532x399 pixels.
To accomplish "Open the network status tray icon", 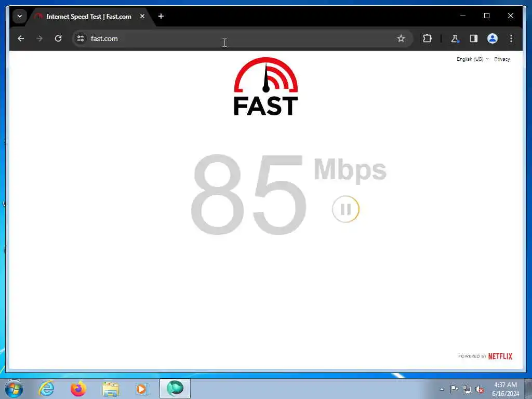I will click(467, 390).
